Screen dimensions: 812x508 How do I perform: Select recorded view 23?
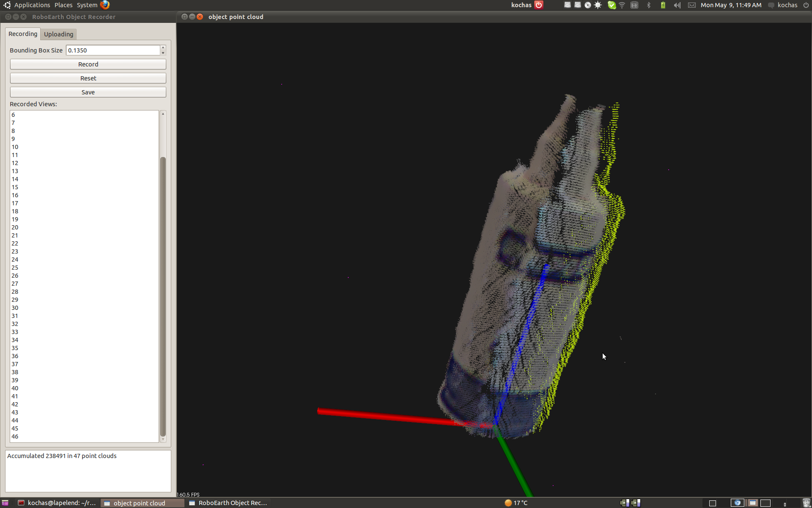pos(84,251)
